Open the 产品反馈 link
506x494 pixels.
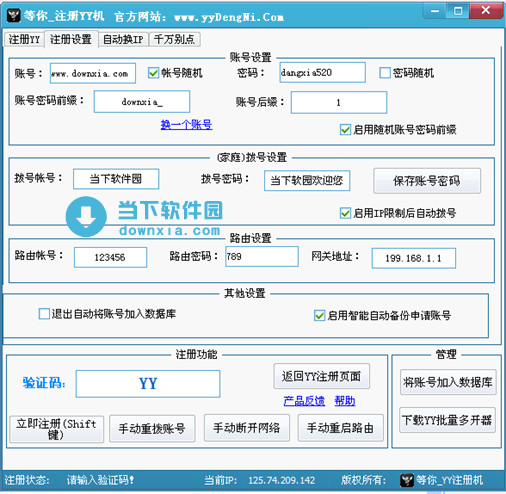tap(304, 400)
